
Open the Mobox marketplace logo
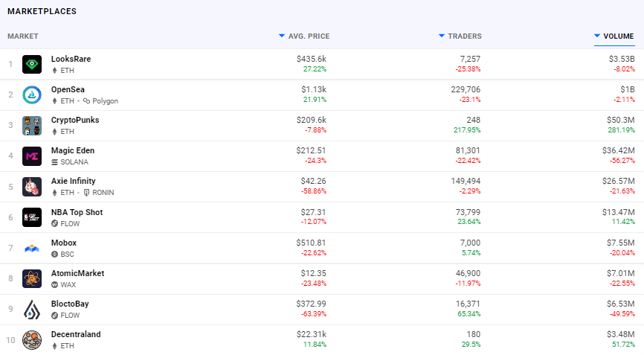(x=32, y=248)
